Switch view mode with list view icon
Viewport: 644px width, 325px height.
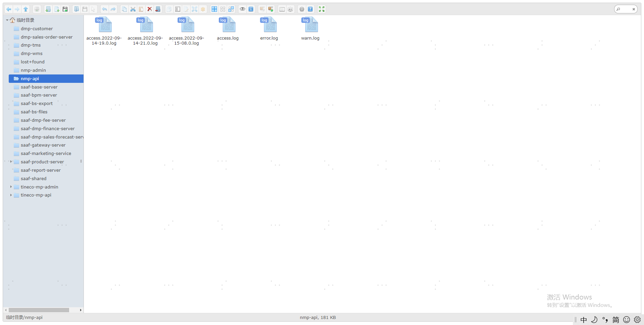coord(282,9)
